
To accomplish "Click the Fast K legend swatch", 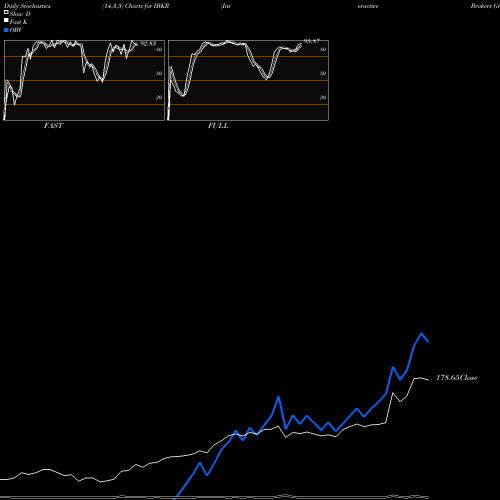I will coord(6,20).
